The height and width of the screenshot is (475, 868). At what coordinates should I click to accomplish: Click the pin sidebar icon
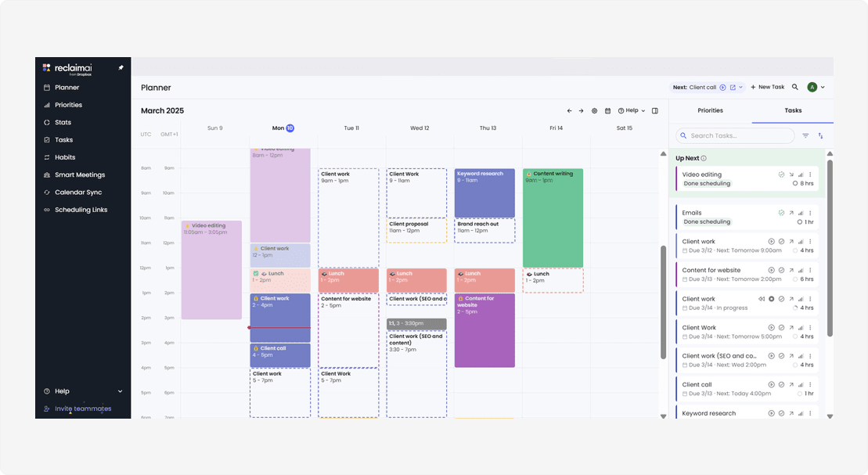(121, 67)
